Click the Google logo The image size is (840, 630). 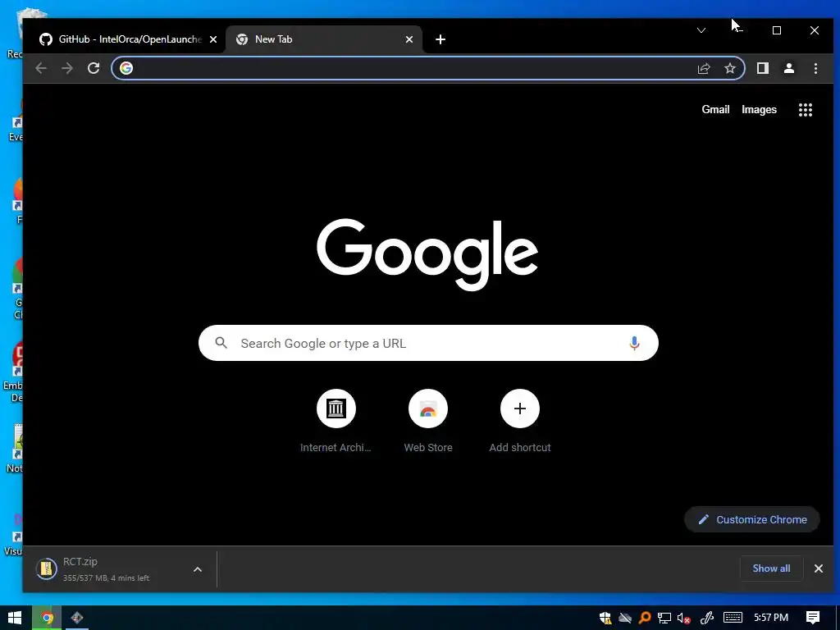click(427, 254)
